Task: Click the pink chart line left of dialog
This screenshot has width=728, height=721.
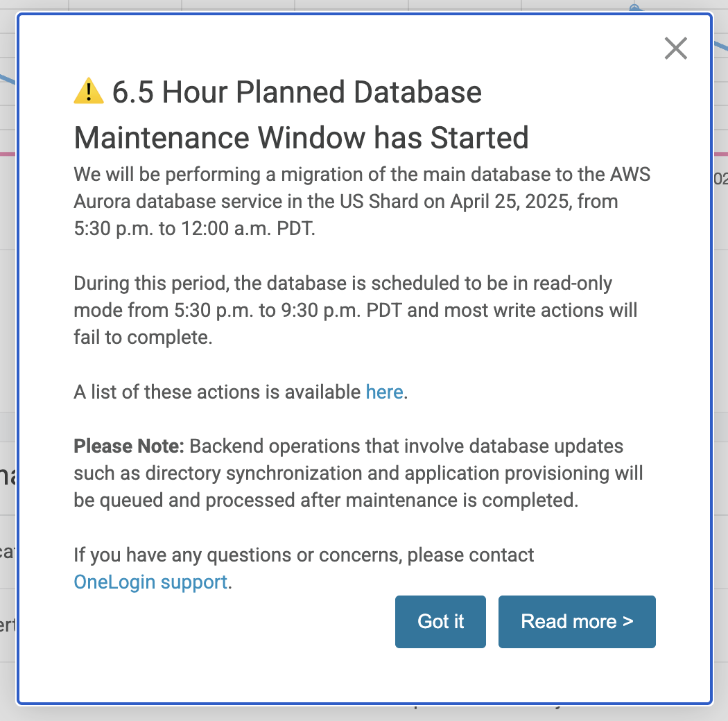Action: coord(8,154)
